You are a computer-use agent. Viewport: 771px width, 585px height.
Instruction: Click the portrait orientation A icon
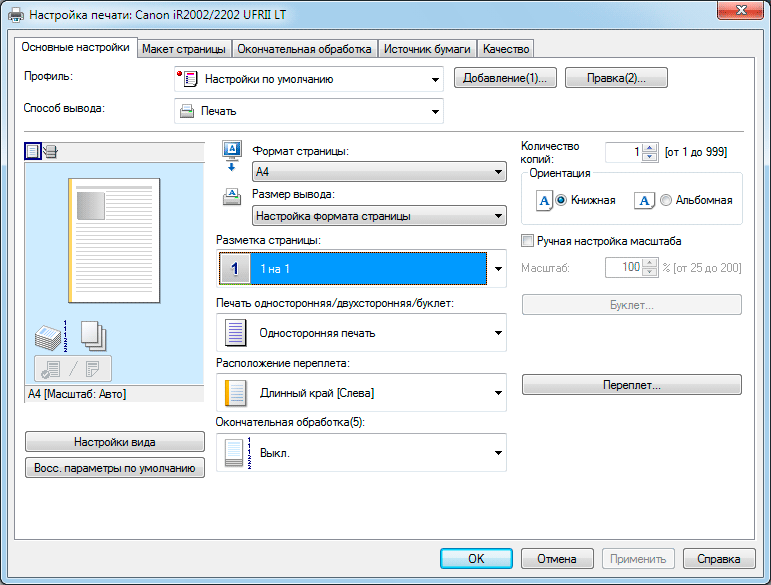[x=544, y=201]
